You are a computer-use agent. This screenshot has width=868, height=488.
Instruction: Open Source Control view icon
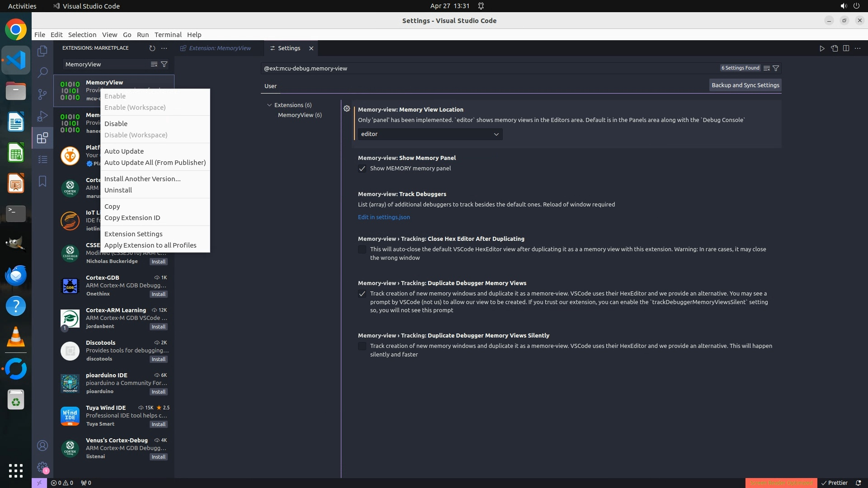[x=42, y=94]
